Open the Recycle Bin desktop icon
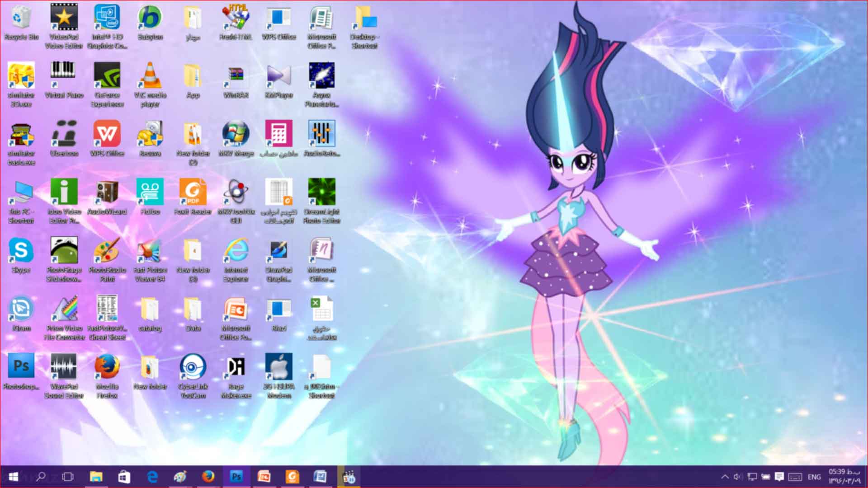Image resolution: width=868 pixels, height=488 pixels. pyautogui.click(x=21, y=23)
